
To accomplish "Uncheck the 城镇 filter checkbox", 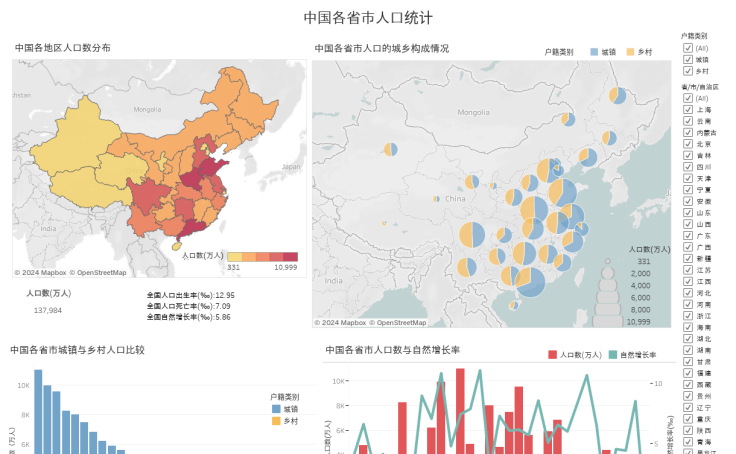I will (688, 59).
